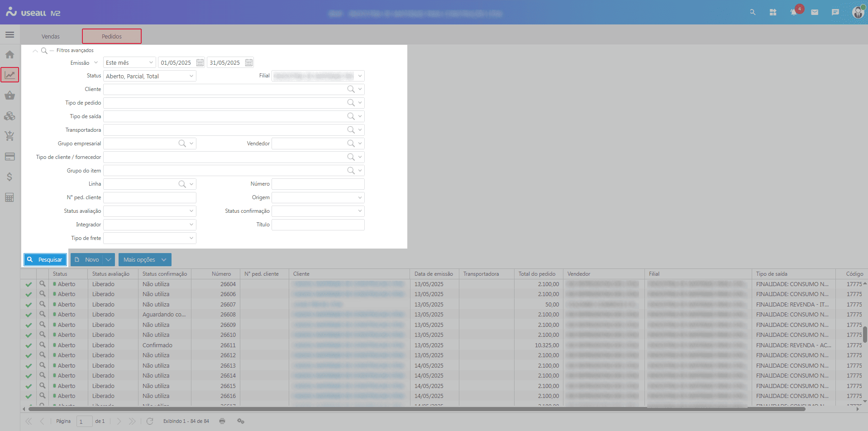Viewport: 868px width, 431px height.
Task: Click the Novo button
Action: coord(87,260)
